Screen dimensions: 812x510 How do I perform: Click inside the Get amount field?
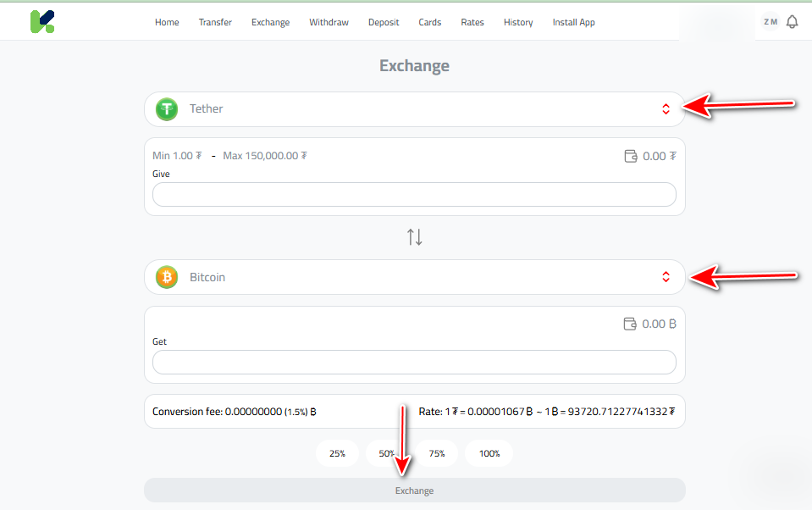414,362
